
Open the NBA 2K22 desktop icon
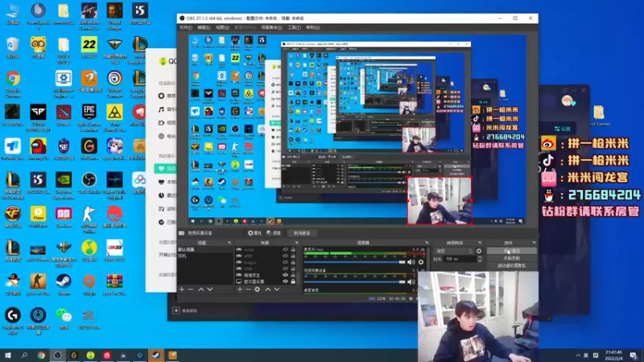click(114, 250)
